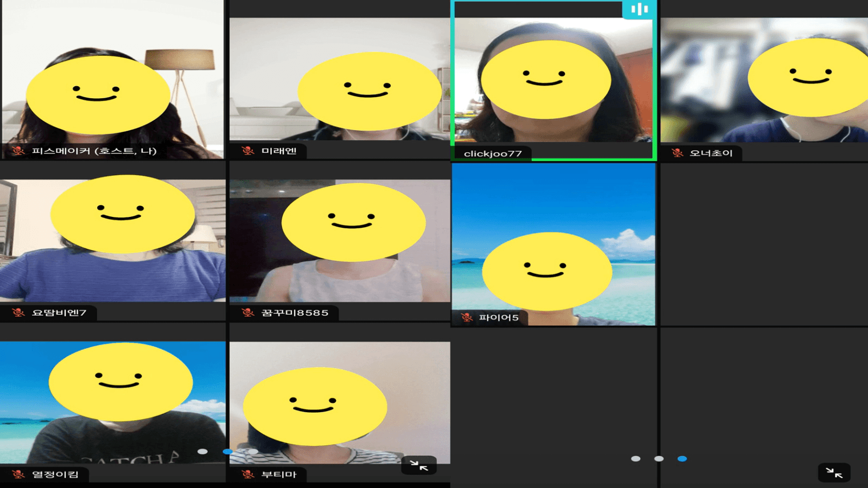Go to third page dot in left gallery
868x488 pixels.
(x=253, y=451)
